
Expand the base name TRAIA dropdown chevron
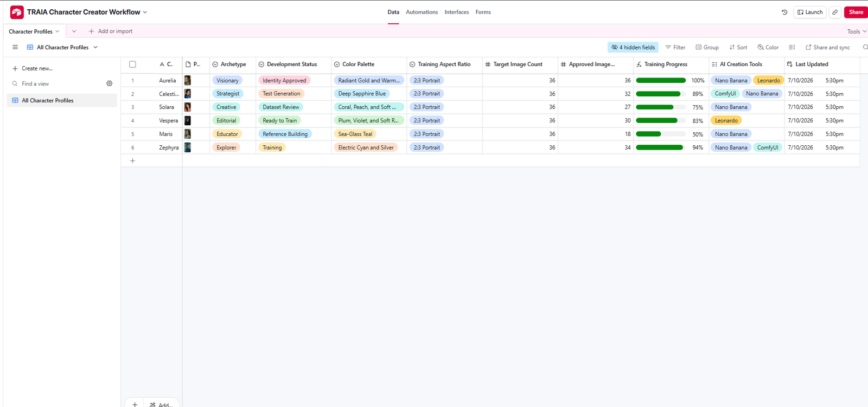pos(145,12)
